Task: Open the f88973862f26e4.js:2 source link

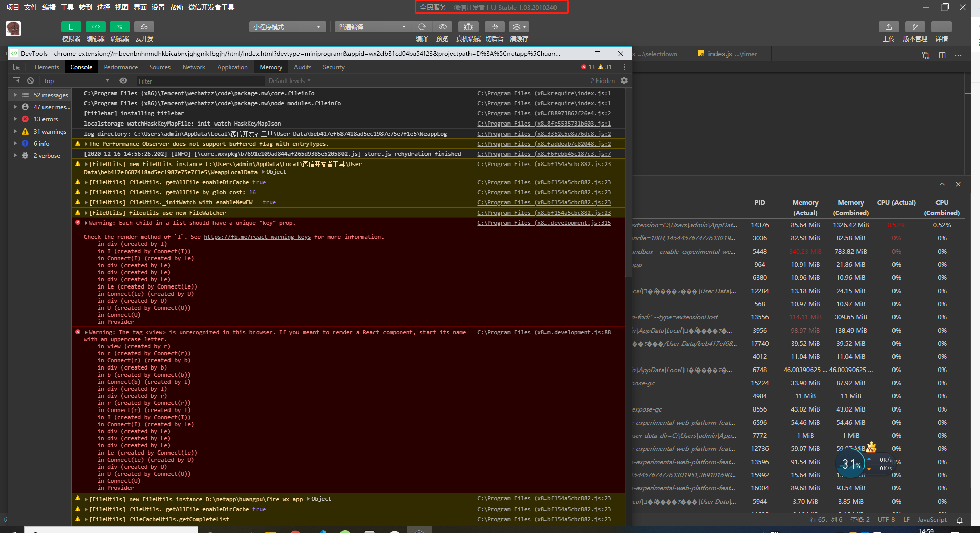Action: tap(544, 113)
